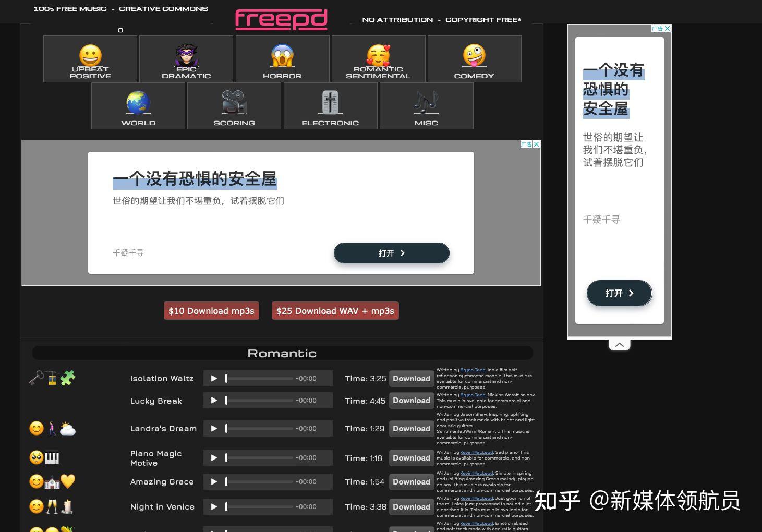Viewport: 762px width, 532px height.
Task: Open the Scoring category
Action: [234, 106]
